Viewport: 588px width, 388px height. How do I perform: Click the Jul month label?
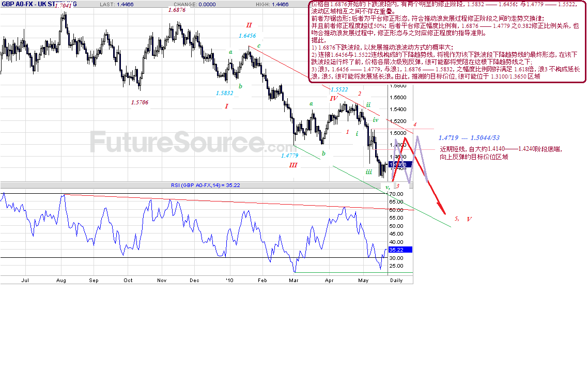[25, 281]
